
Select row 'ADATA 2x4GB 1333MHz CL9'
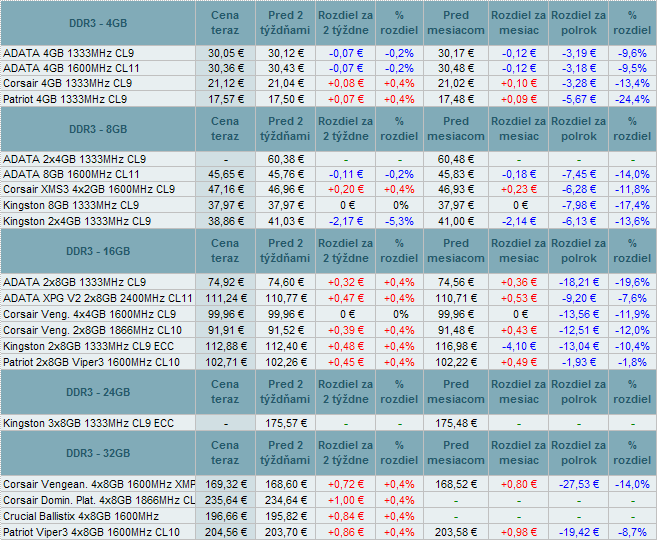[x=328, y=159]
